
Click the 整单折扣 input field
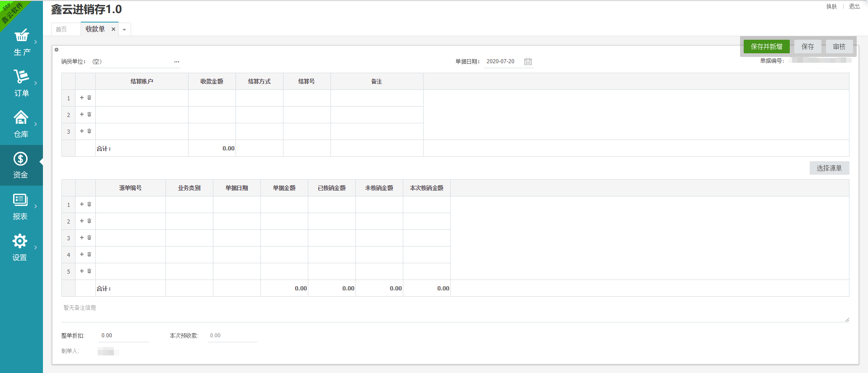pyautogui.click(x=123, y=336)
